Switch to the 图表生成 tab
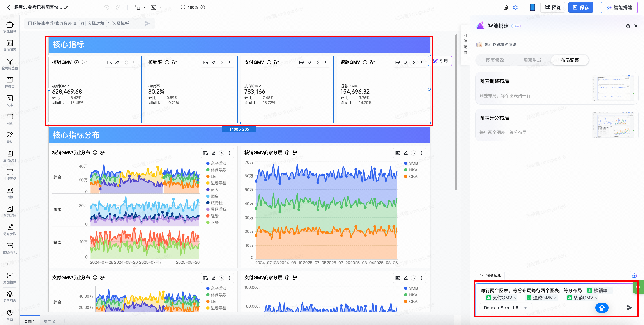Image resolution: width=644 pixels, height=325 pixels. click(x=532, y=60)
